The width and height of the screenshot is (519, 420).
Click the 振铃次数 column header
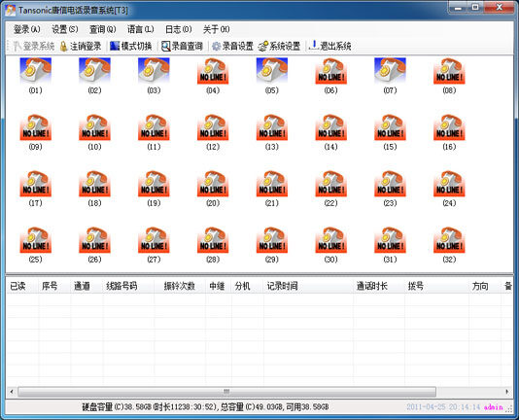tap(180, 286)
